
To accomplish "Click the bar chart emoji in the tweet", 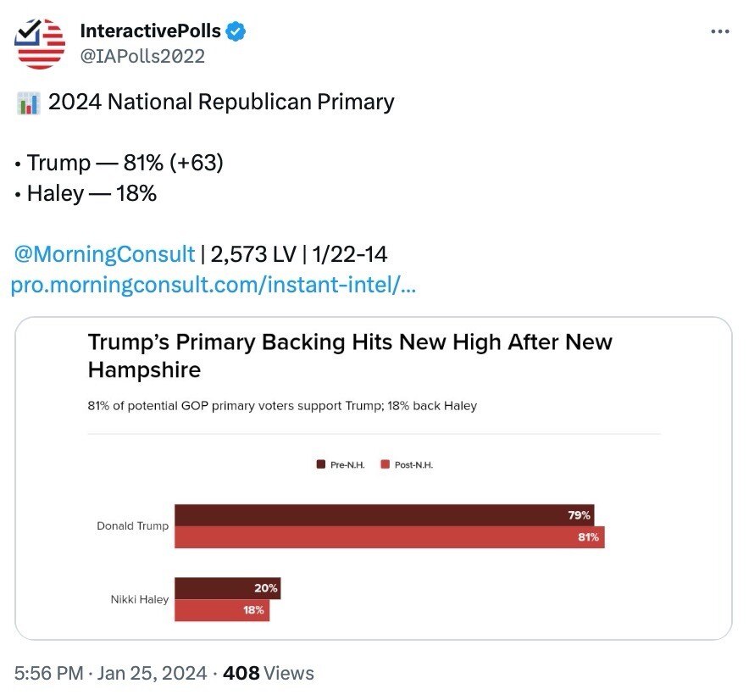I will coord(28,103).
